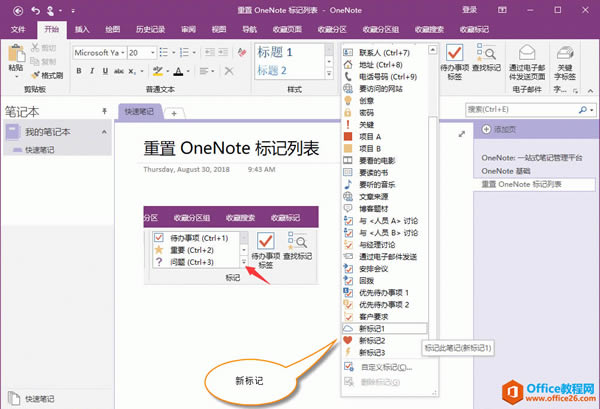Click the Paste clipboard icon
600x409 pixels.
coord(16,53)
